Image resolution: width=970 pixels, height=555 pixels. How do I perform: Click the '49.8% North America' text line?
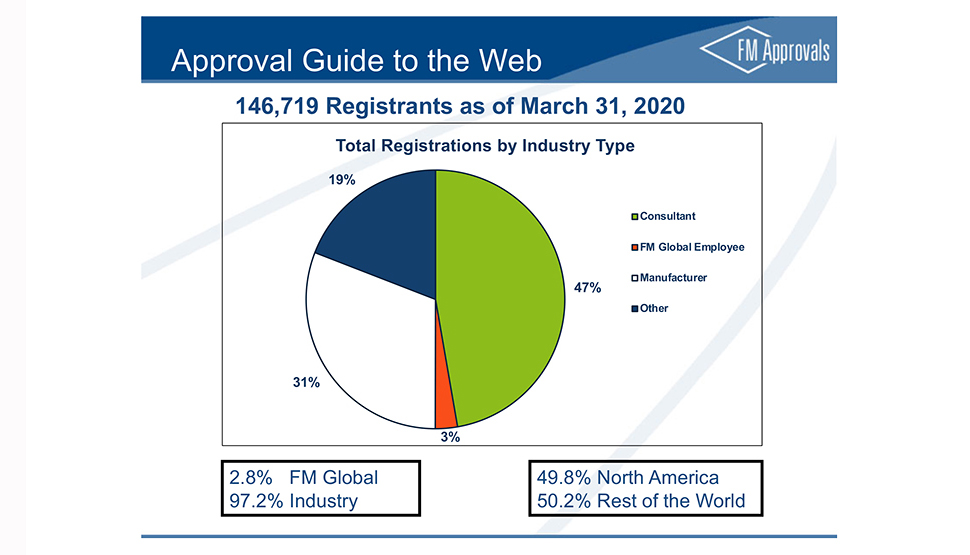[627, 478]
